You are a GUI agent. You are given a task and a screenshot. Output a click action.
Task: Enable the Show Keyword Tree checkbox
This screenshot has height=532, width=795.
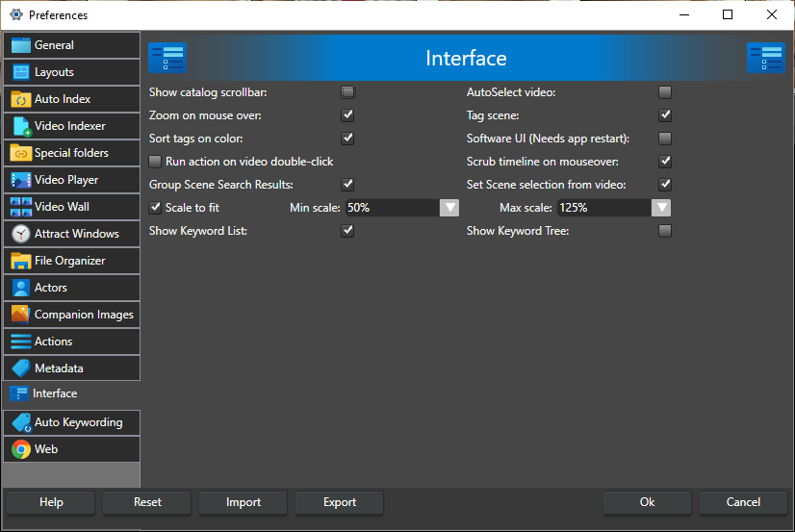(x=664, y=231)
